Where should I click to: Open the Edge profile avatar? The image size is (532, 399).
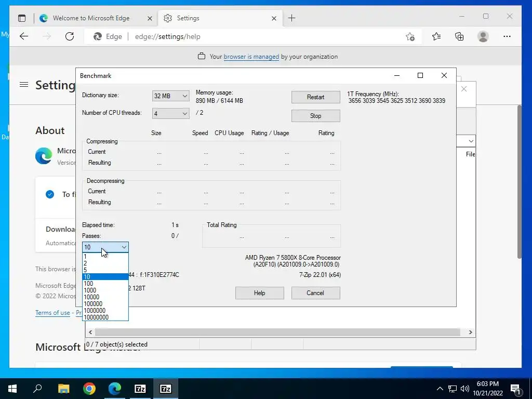point(483,36)
